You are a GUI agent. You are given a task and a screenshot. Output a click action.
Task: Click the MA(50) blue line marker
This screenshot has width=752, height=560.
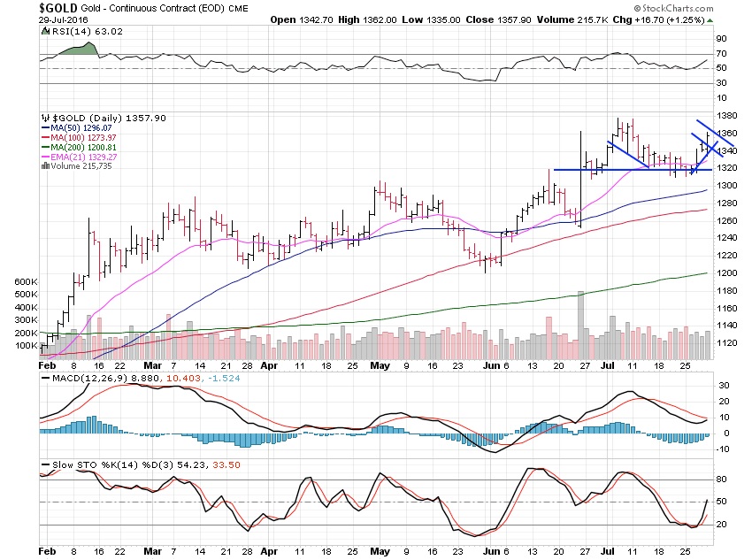click(x=46, y=128)
